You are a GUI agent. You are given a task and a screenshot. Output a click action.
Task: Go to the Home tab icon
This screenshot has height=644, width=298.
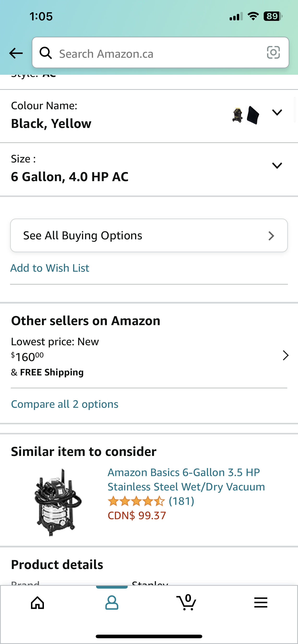tap(37, 603)
